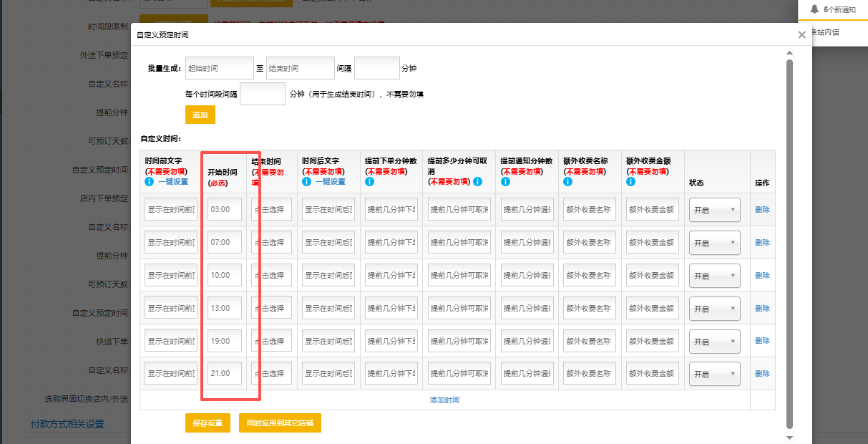868x444 pixels.
Task: Click the 保存设置 button
Action: pos(208,423)
